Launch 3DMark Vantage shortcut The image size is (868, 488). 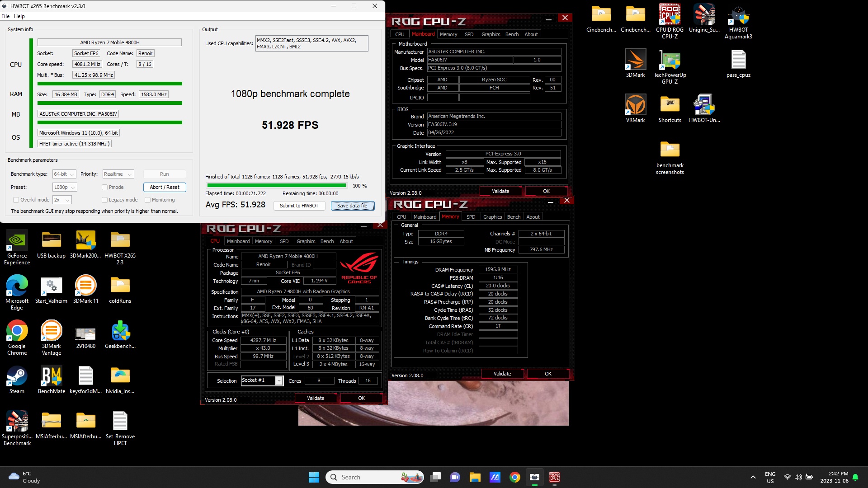coord(51,337)
